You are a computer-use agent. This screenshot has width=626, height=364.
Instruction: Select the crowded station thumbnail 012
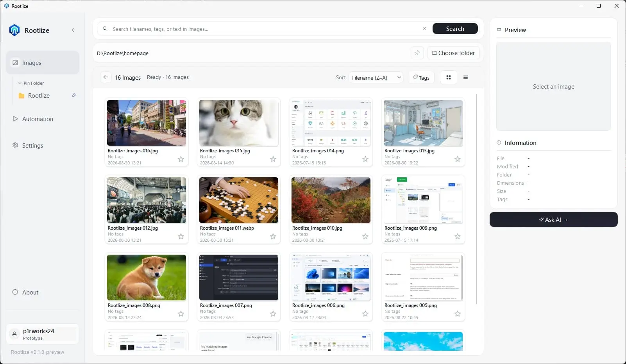point(147,200)
